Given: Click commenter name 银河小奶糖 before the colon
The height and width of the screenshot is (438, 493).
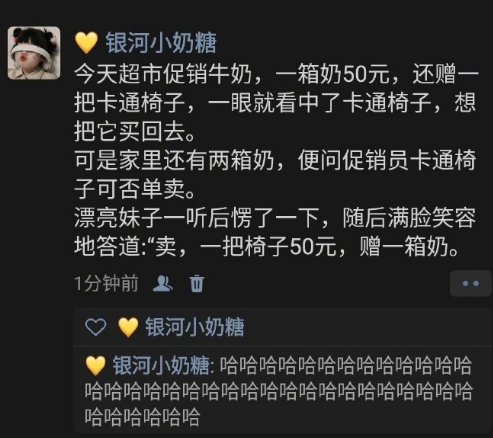Looking at the screenshot, I should [161, 365].
